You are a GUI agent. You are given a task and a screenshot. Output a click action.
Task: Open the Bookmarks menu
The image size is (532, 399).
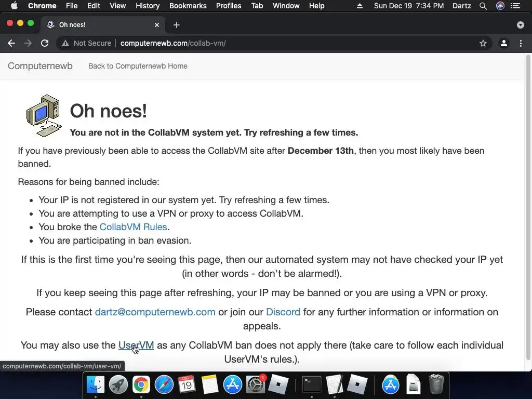188,6
